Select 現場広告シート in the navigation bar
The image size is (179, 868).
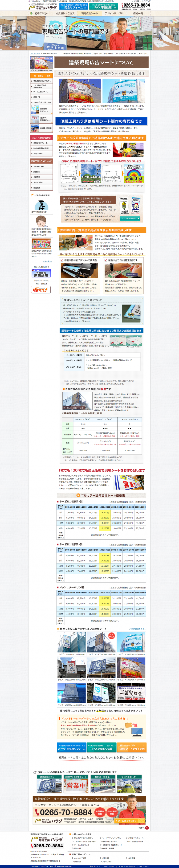click(89, 13)
